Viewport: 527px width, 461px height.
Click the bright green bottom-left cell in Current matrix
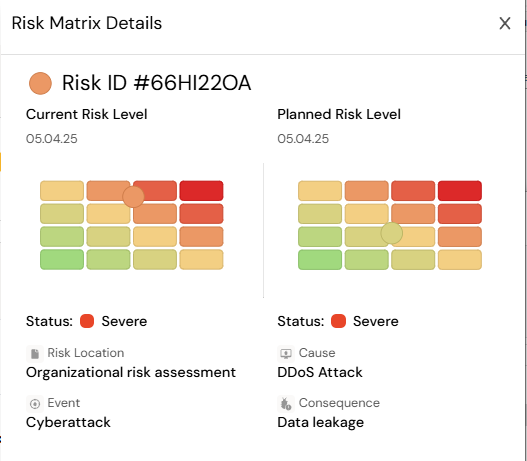point(62,259)
